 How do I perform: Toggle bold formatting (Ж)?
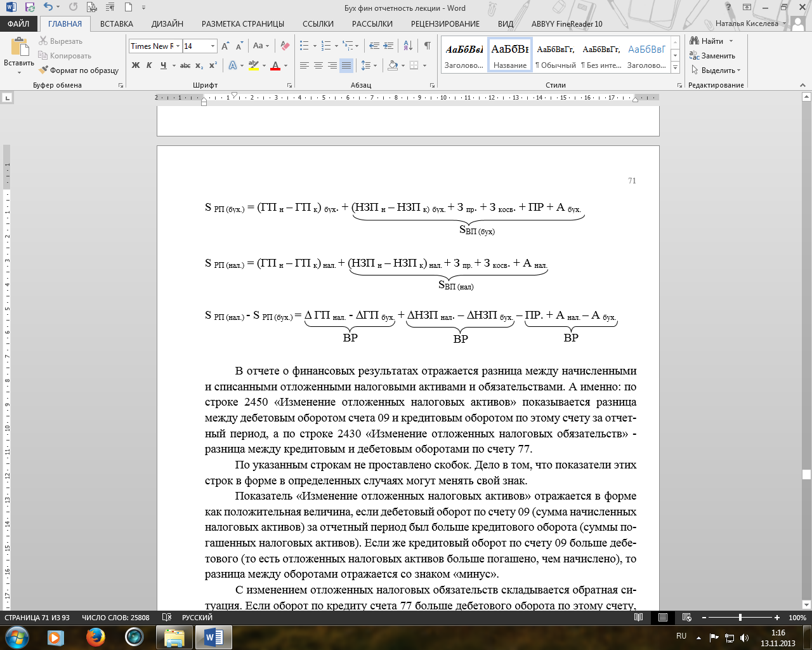135,65
